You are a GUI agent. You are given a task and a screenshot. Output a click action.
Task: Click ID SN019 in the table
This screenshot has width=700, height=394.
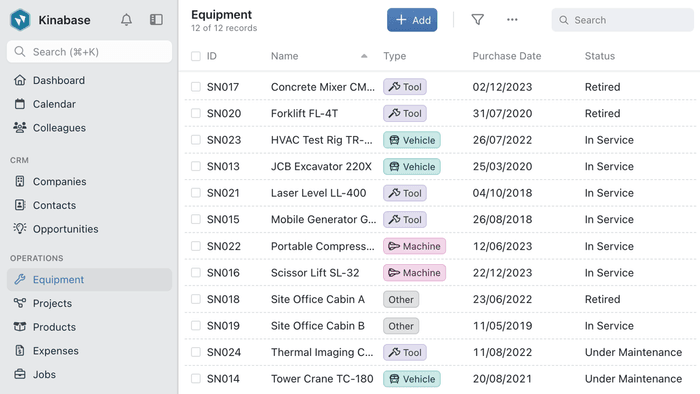[x=223, y=326]
